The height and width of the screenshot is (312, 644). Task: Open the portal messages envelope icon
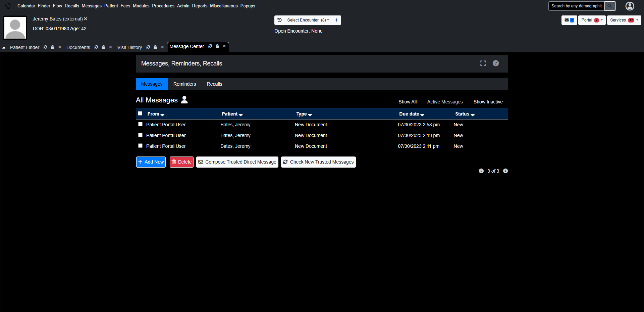[x=567, y=20]
